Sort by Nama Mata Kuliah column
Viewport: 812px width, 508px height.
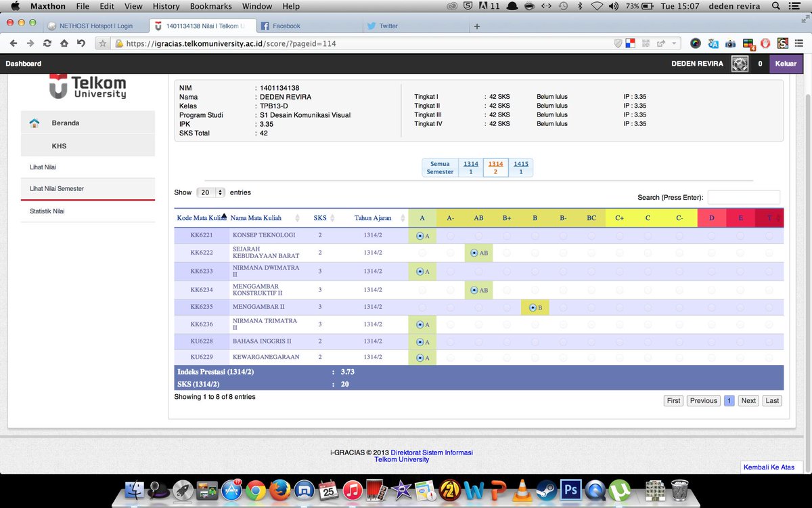[265, 218]
